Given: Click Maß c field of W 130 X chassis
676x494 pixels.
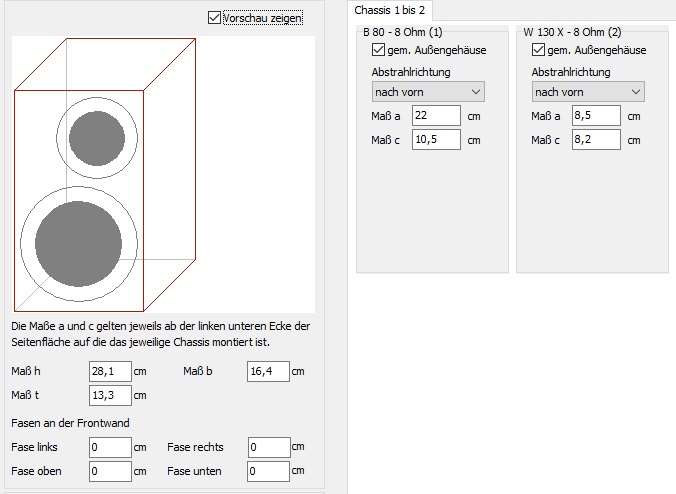Looking at the screenshot, I should 596,140.
